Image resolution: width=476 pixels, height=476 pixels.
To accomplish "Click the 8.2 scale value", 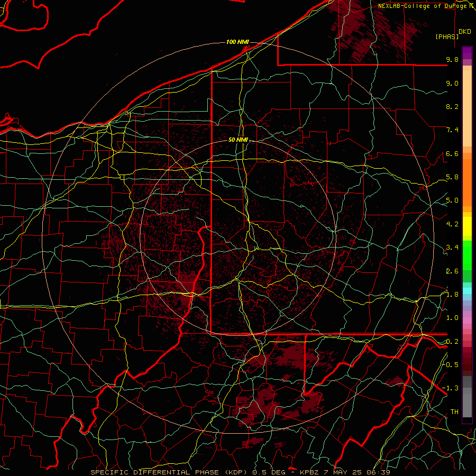I will pos(452,106).
